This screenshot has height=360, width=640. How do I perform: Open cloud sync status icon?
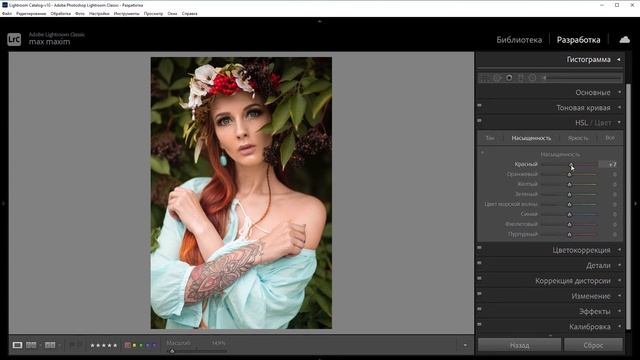(624, 40)
